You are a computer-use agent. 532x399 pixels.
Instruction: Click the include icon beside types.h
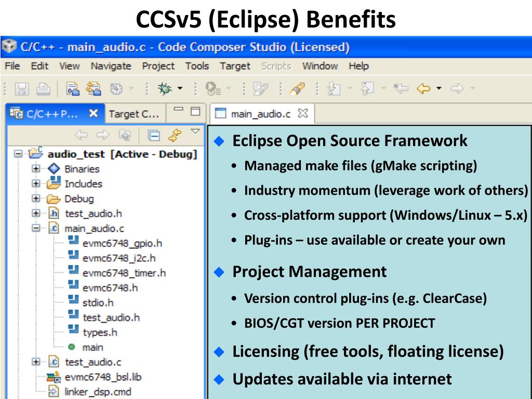(x=73, y=330)
